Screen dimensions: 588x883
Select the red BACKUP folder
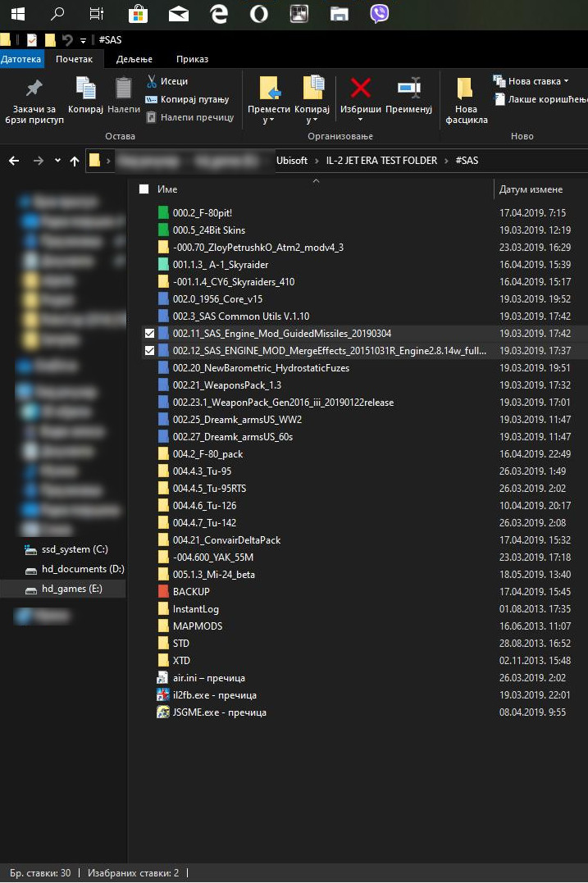click(191, 592)
